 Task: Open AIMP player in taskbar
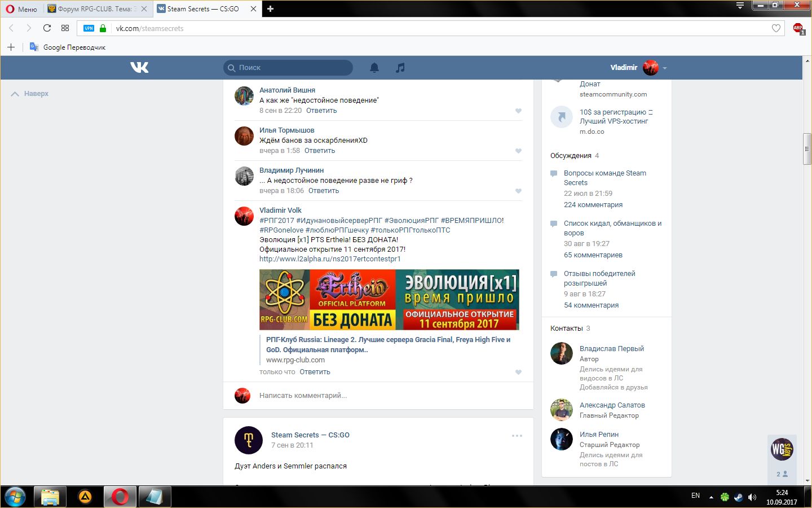click(85, 497)
